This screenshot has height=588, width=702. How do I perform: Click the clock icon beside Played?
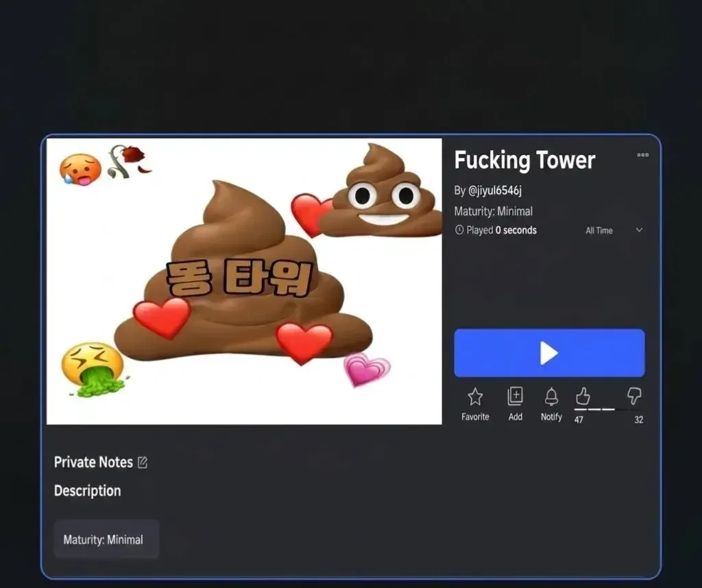[x=459, y=230]
